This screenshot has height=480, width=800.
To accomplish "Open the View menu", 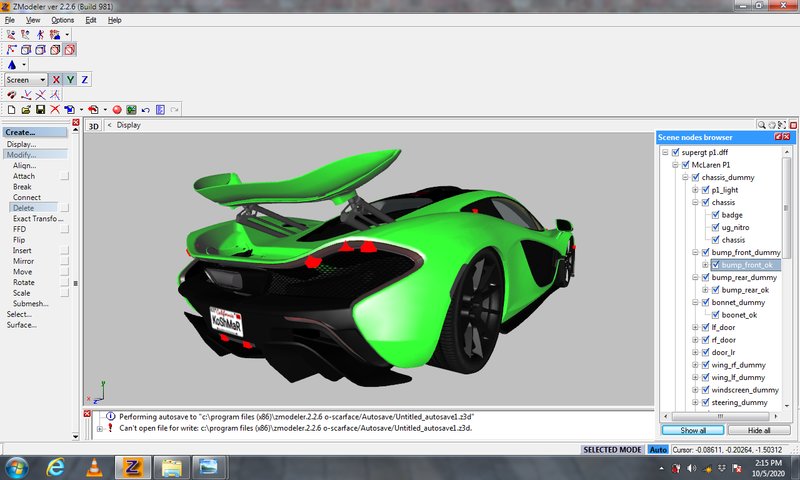I will [33, 20].
